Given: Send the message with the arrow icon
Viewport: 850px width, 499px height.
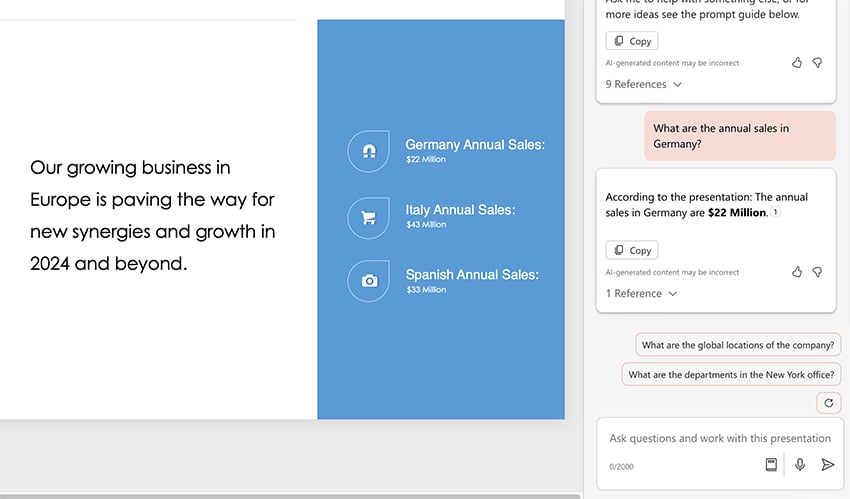Looking at the screenshot, I should tap(827, 464).
